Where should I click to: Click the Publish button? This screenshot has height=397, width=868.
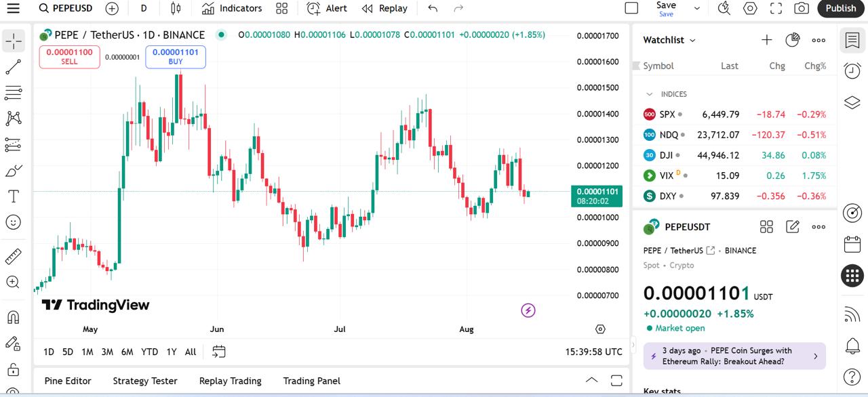(841, 8)
